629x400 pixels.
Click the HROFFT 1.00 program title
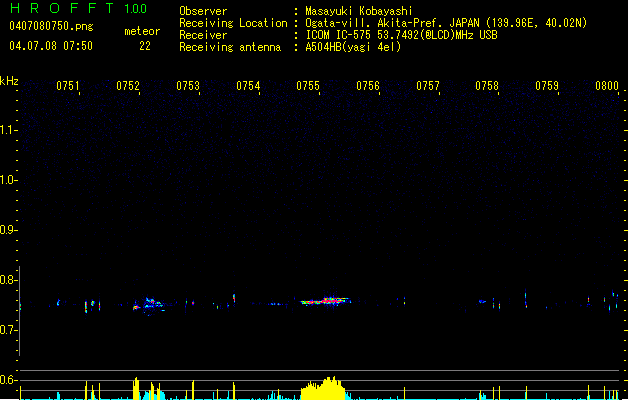coord(79,8)
